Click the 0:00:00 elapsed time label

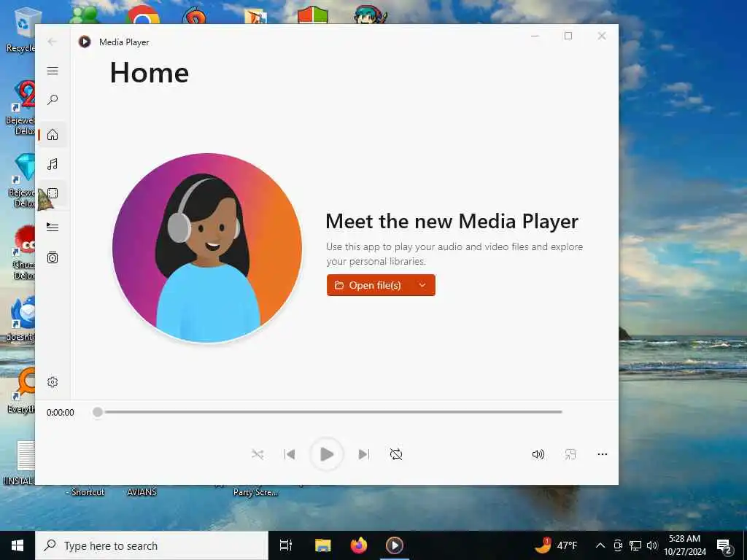pos(61,413)
